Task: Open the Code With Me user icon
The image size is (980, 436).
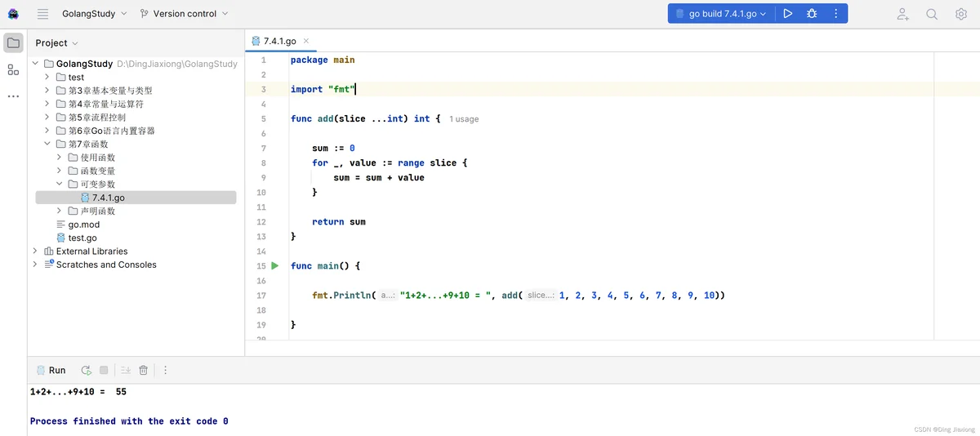Action: click(x=902, y=14)
